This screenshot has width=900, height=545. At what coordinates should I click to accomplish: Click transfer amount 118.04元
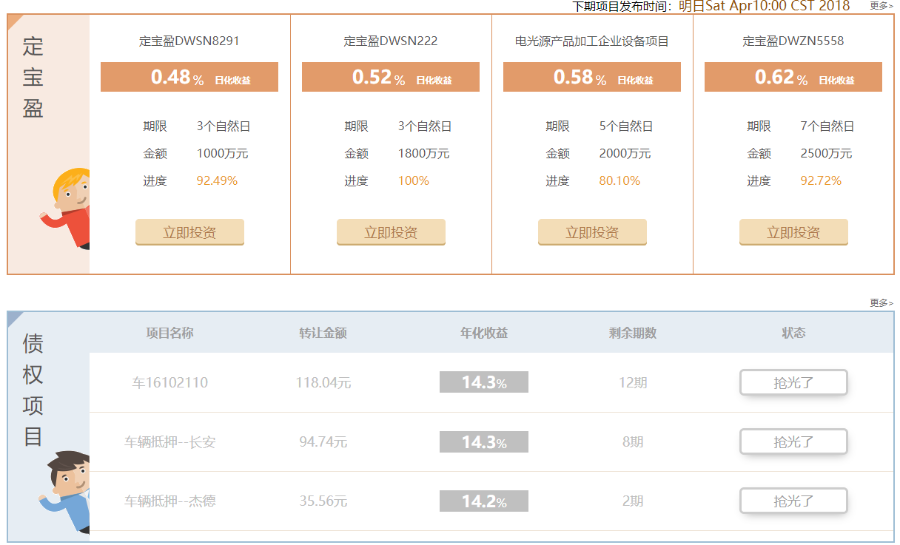(323, 383)
